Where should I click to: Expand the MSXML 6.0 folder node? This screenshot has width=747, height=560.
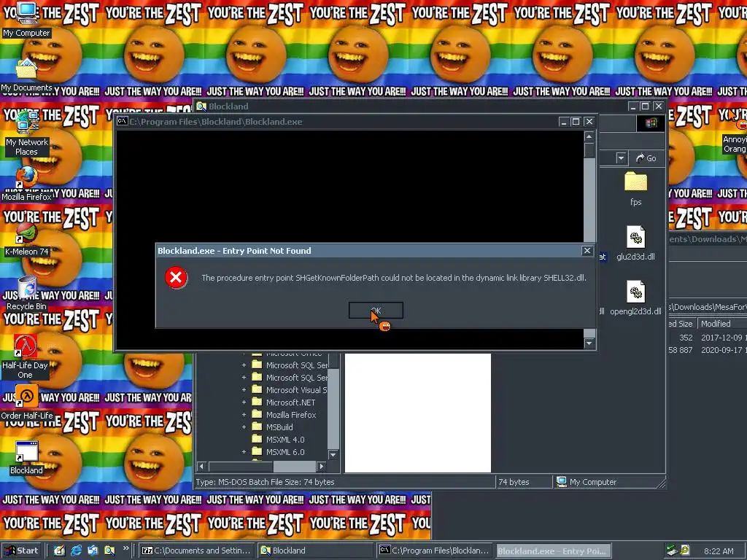(x=244, y=451)
